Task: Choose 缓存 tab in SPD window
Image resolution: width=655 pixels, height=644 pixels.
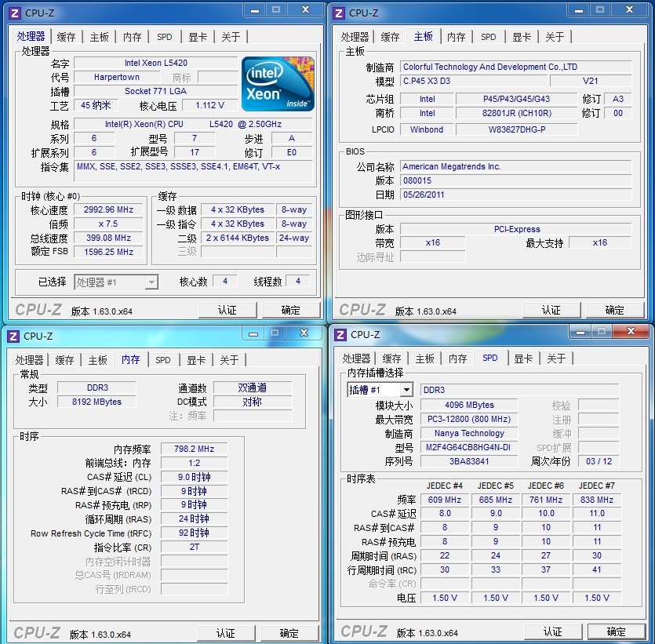Action: coord(391,358)
